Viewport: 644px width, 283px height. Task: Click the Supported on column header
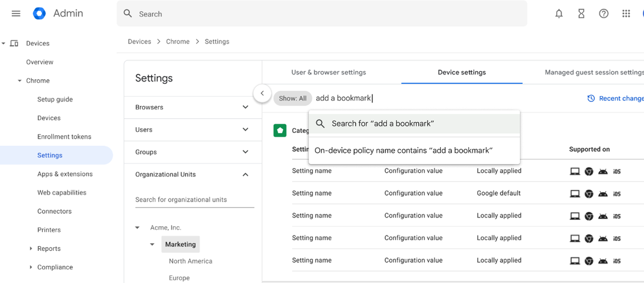click(590, 149)
